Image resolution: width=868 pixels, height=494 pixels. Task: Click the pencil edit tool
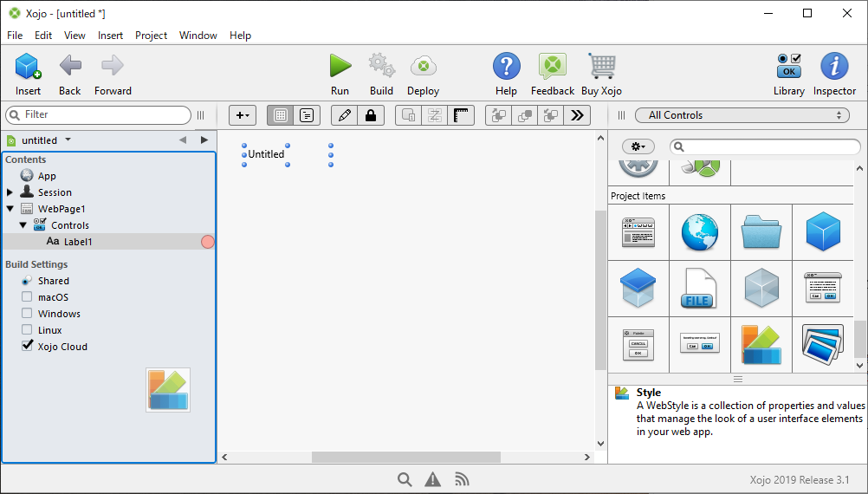(x=344, y=115)
